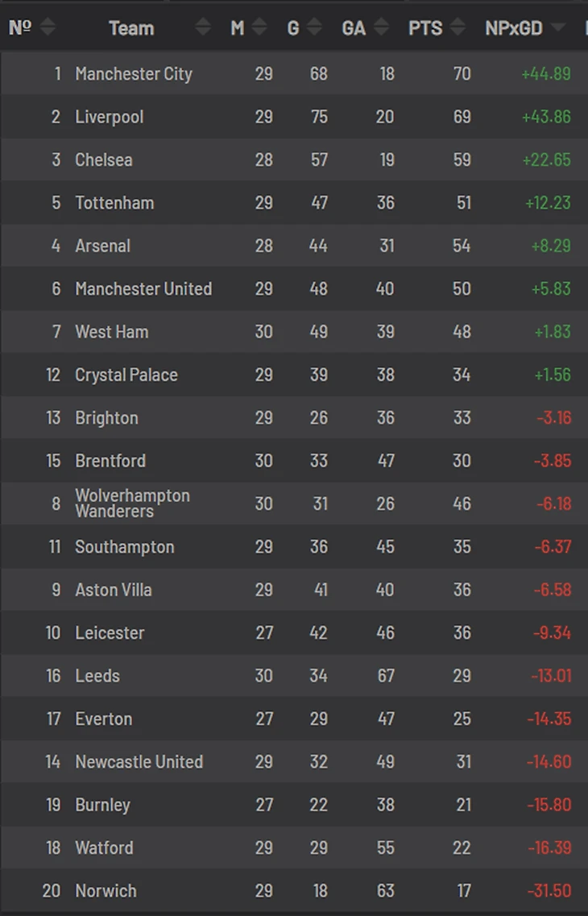Select the Chelsea team name
588x916 pixels.
[x=103, y=160]
